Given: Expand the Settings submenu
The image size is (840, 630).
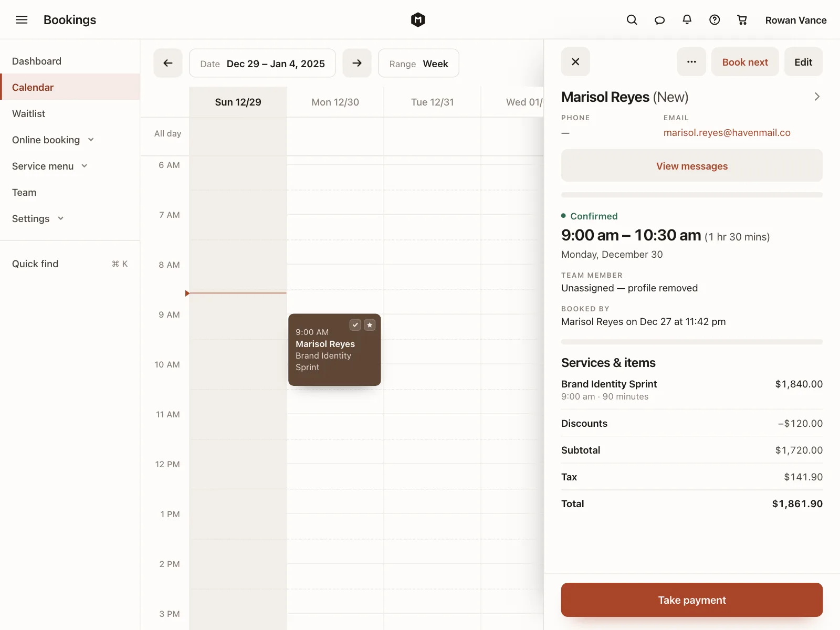Looking at the screenshot, I should pyautogui.click(x=60, y=218).
